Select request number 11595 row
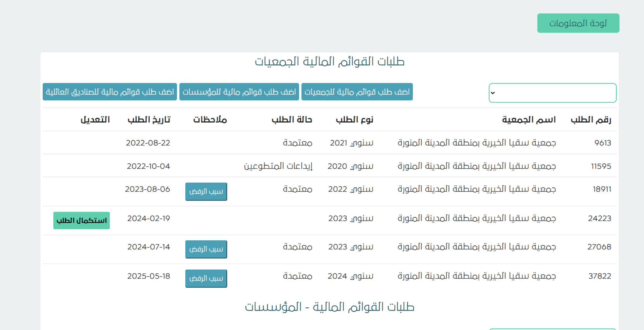Image resolution: width=644 pixels, height=330 pixels. pos(601,166)
